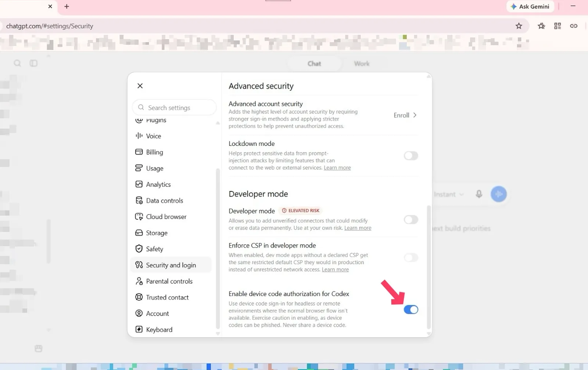Toggle the sidebar panel icon
This screenshot has width=588, height=370.
point(33,63)
